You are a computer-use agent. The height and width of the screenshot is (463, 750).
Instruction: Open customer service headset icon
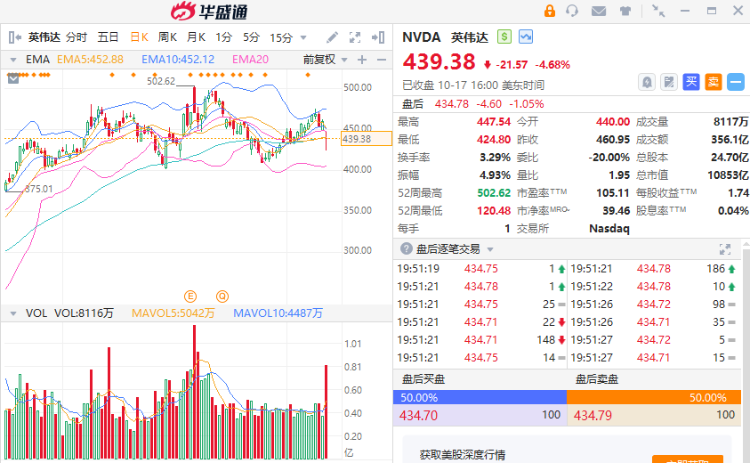tap(572, 11)
